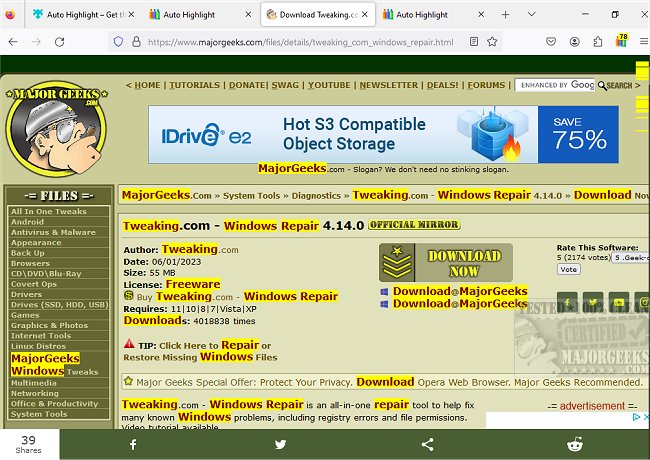
Task: Switch to the last 'Auto Highlight' tab
Action: [x=433, y=15]
